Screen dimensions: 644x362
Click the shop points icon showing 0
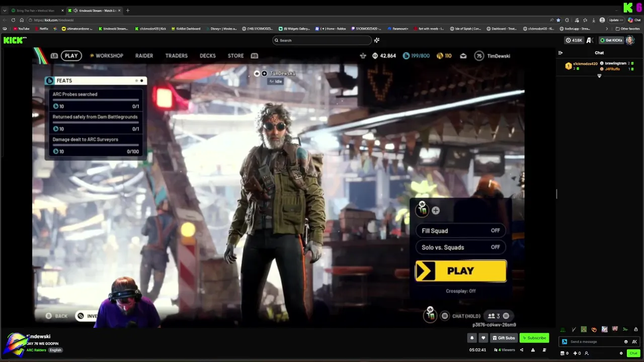tap(565, 353)
